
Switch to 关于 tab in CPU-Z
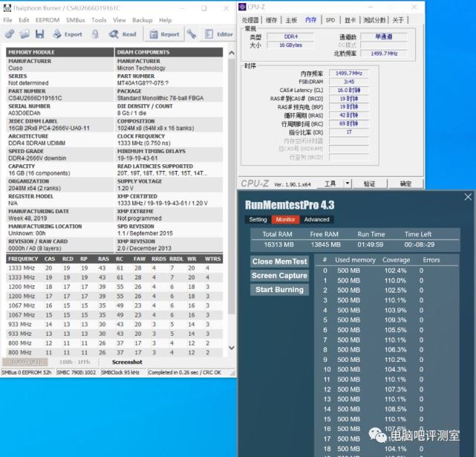tap(398, 20)
